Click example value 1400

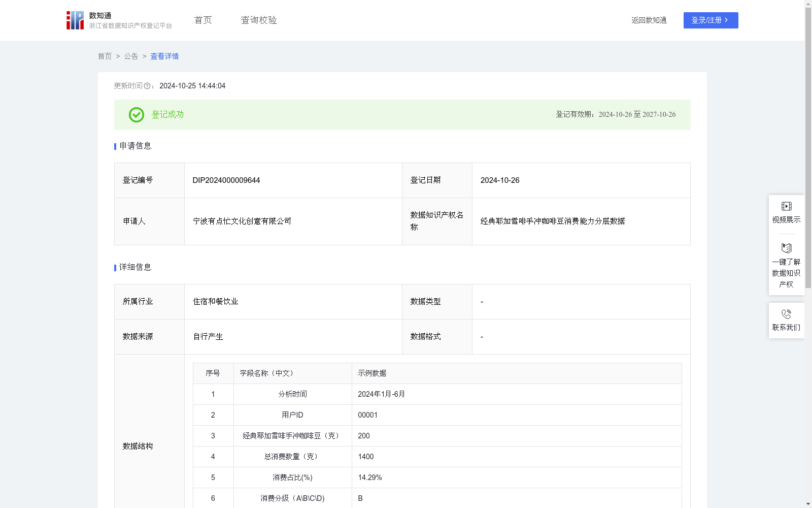pyautogui.click(x=365, y=457)
